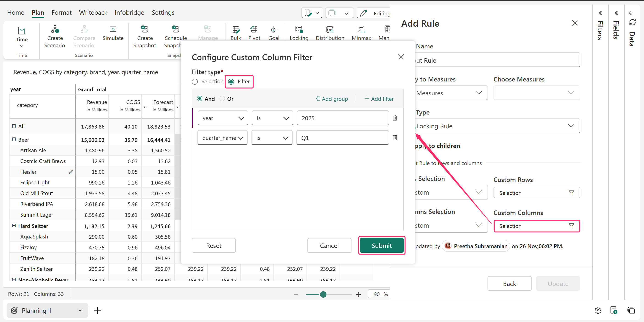The width and height of the screenshot is (644, 322).
Task: Open the Simulate tool
Action: (x=113, y=30)
